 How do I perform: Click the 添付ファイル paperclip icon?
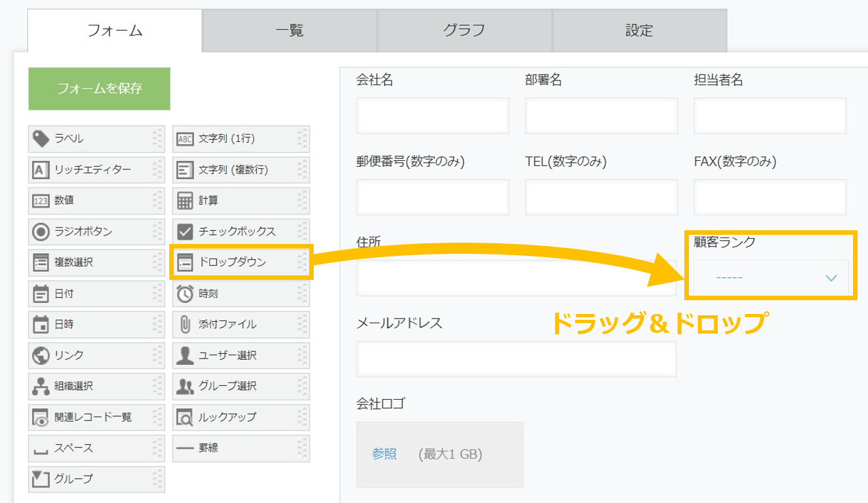185,324
